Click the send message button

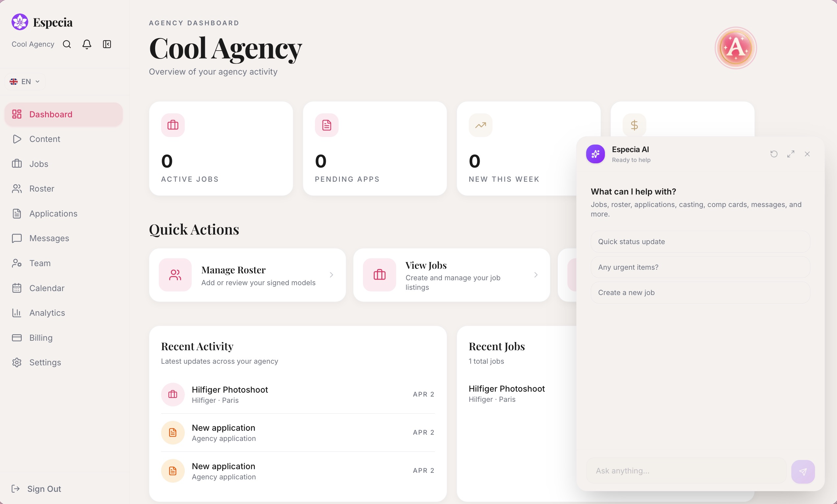click(x=803, y=472)
